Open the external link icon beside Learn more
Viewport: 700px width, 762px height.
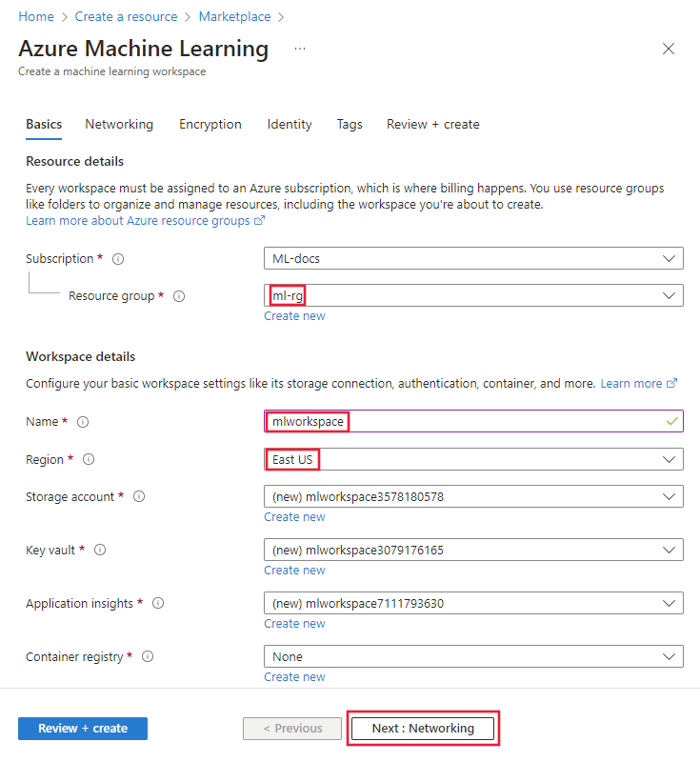point(670,382)
